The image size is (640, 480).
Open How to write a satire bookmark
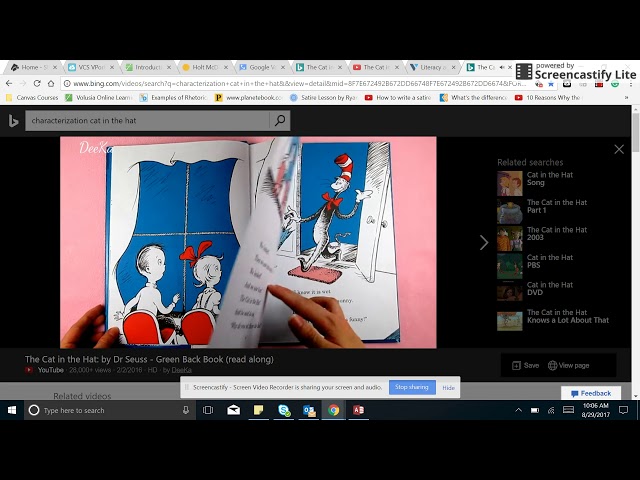tap(398, 98)
